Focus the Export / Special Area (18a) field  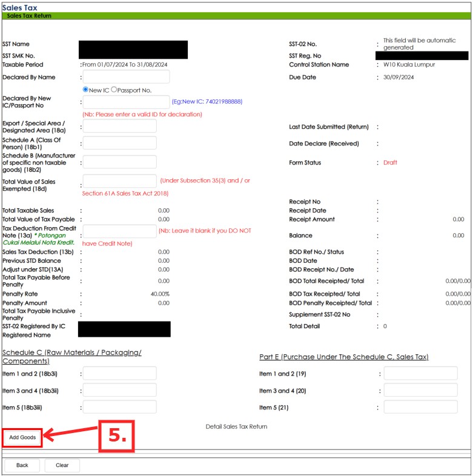point(119,126)
